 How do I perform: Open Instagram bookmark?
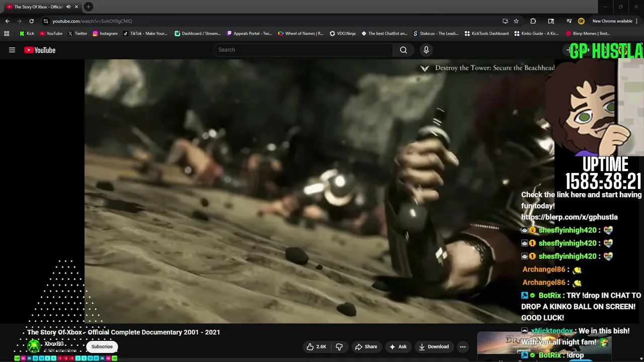pyautogui.click(x=105, y=34)
